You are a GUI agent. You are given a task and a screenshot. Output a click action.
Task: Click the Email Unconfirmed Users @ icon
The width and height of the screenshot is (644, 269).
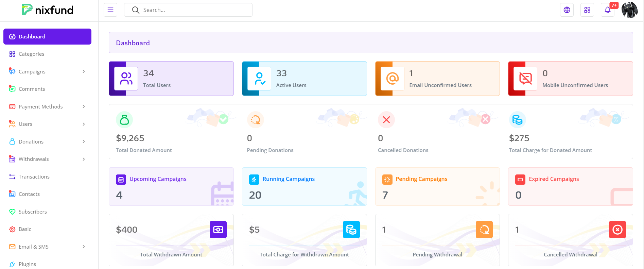point(392,79)
